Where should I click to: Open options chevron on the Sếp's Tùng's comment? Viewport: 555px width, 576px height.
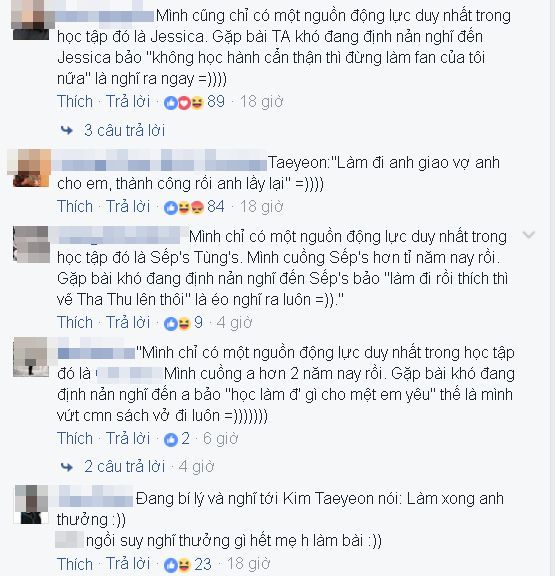point(528,234)
